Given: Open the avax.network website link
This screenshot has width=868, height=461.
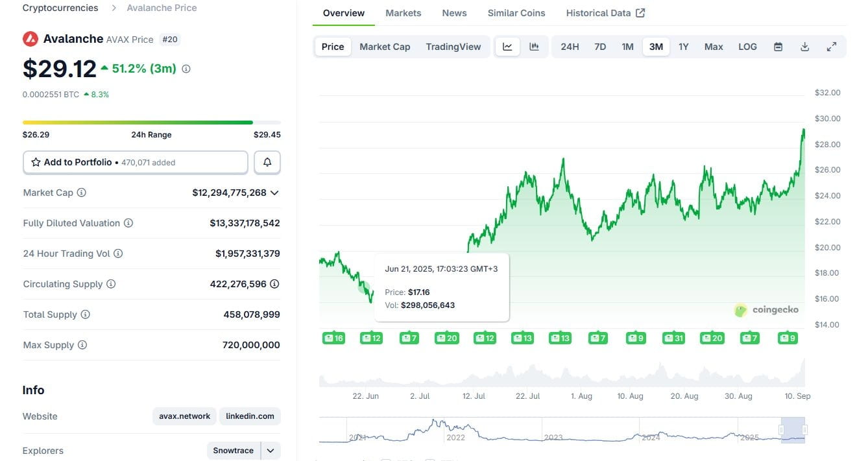Looking at the screenshot, I should click(185, 416).
